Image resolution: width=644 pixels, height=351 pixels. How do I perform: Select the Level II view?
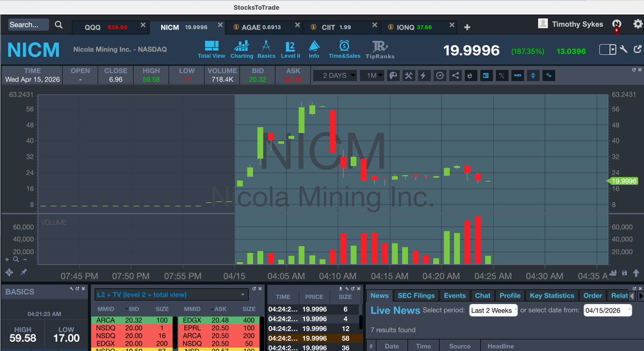coord(290,49)
